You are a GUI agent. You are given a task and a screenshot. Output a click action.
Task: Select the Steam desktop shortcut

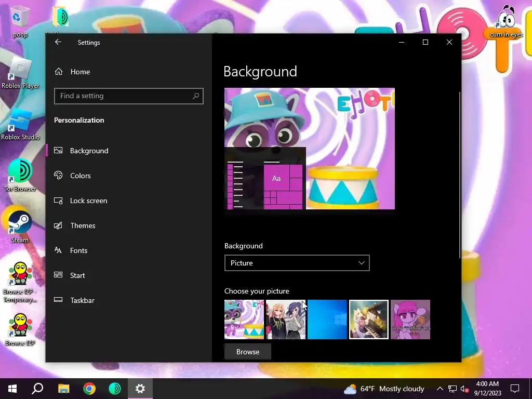(x=20, y=225)
